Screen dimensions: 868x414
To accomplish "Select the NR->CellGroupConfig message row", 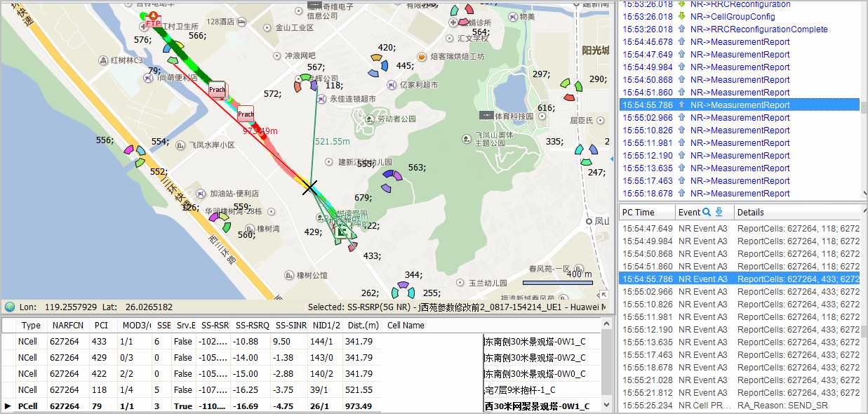I will pyautogui.click(x=732, y=17).
